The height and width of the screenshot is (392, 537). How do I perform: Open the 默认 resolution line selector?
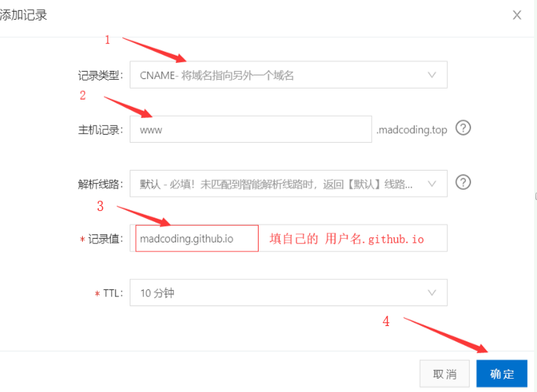click(289, 184)
